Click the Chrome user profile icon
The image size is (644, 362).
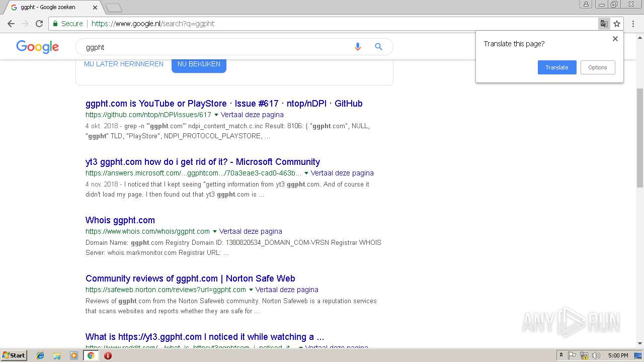click(x=586, y=5)
